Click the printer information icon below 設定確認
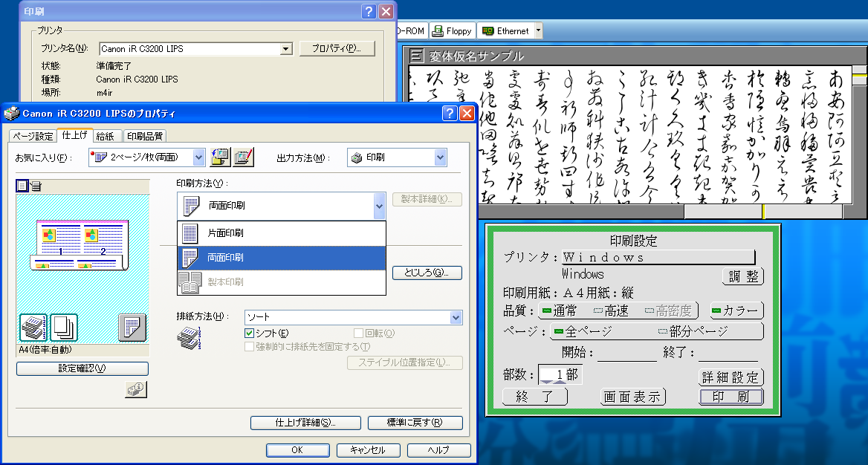The width and height of the screenshot is (868, 465). 136,389
